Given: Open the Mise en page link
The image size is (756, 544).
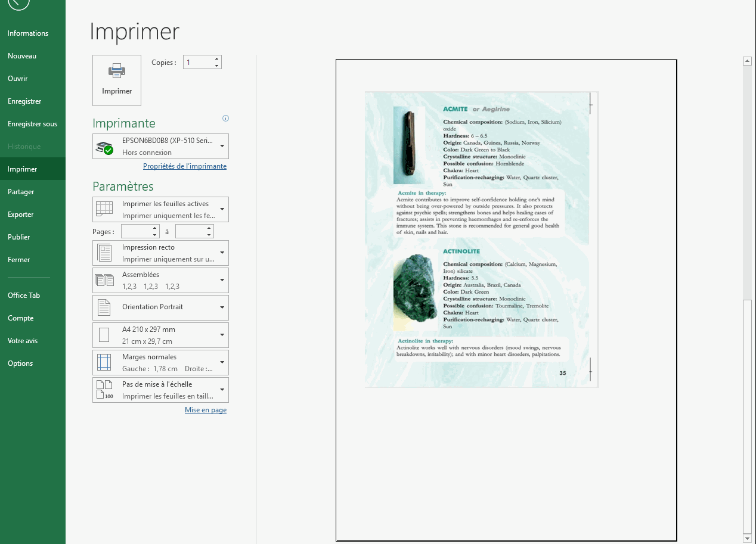Looking at the screenshot, I should pyautogui.click(x=206, y=410).
